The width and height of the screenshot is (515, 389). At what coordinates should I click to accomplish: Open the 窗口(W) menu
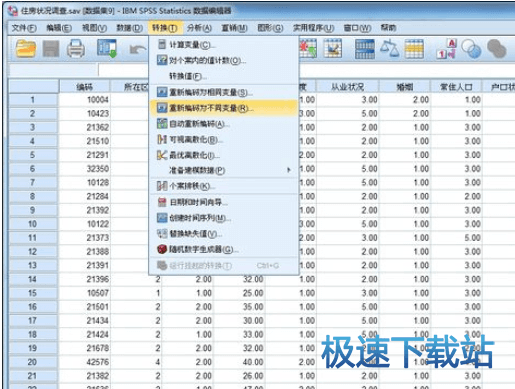357,28
